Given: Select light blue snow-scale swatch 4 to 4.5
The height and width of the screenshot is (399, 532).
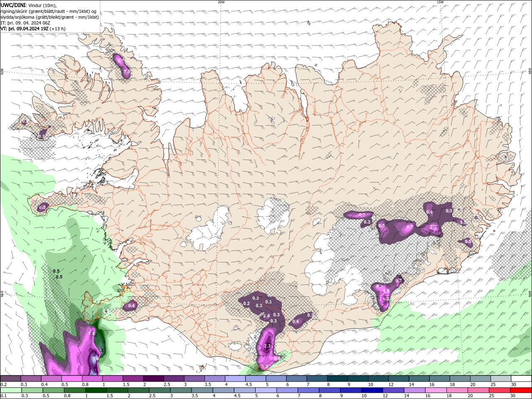Looking at the screenshot, I should tap(235, 379).
